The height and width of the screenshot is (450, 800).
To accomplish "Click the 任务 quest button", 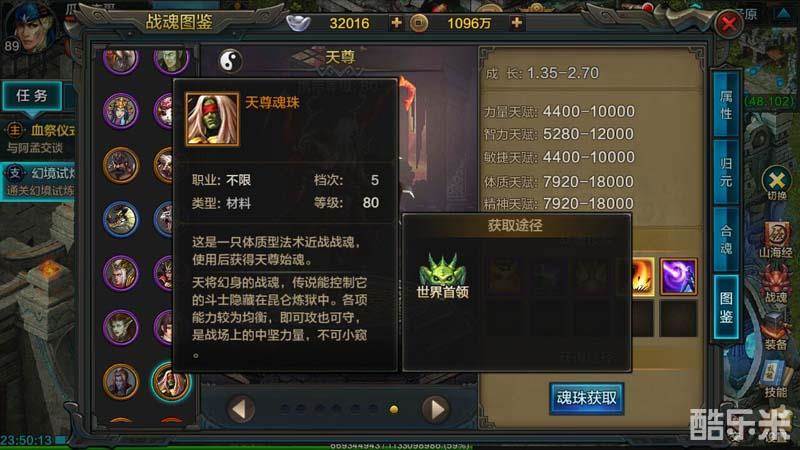I will 32,96.
